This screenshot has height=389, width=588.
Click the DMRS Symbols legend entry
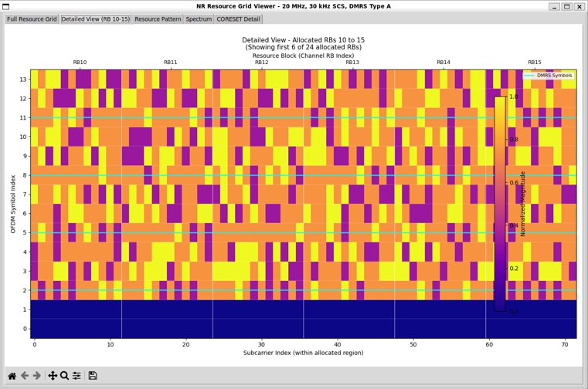coord(549,76)
